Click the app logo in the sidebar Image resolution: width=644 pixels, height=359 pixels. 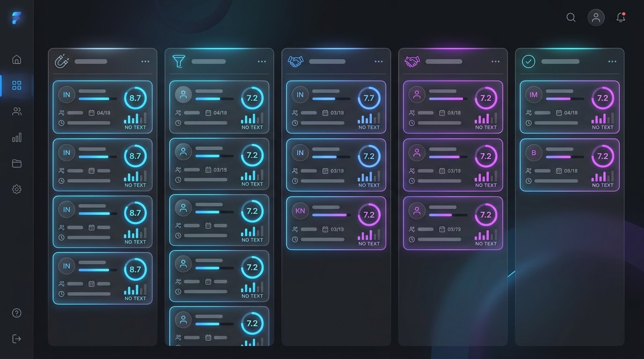pyautogui.click(x=17, y=18)
